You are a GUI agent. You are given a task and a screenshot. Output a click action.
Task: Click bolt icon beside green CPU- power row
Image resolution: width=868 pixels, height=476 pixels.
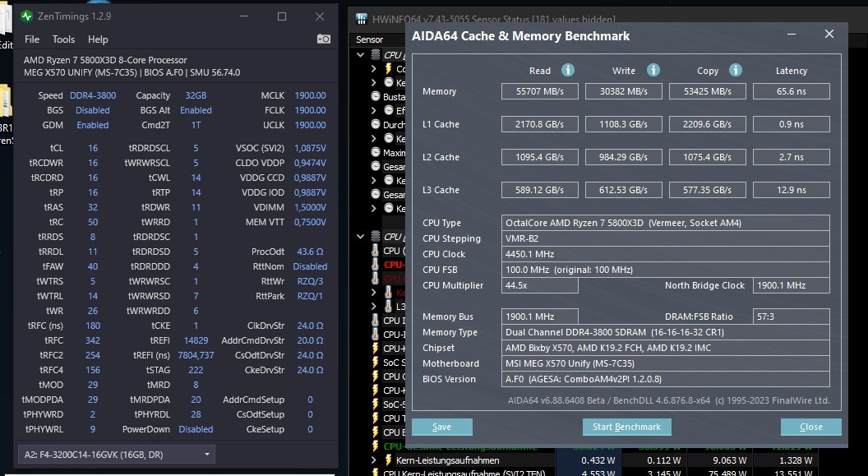[376, 446]
